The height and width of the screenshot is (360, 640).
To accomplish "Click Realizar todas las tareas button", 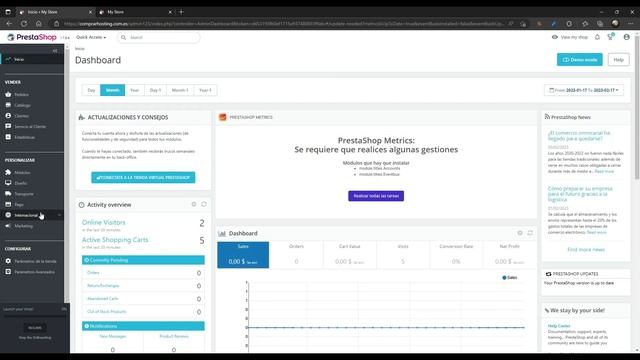I will pyautogui.click(x=376, y=196).
